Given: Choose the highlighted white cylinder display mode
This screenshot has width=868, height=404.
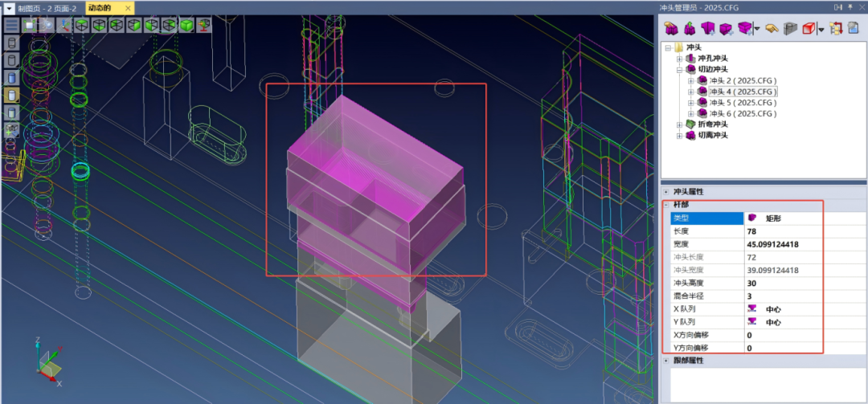Looking at the screenshot, I should pos(11,96).
